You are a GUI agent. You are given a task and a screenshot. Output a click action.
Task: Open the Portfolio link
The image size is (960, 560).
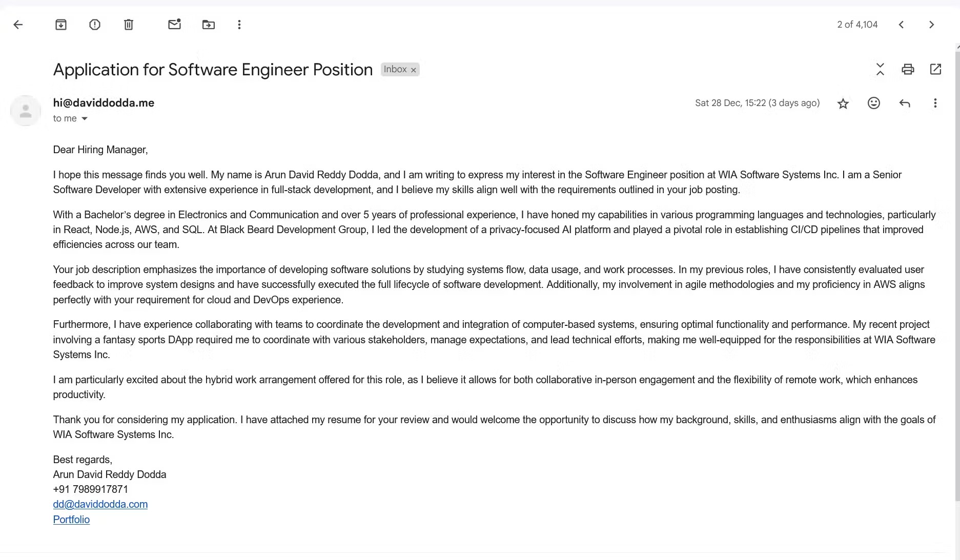click(71, 520)
